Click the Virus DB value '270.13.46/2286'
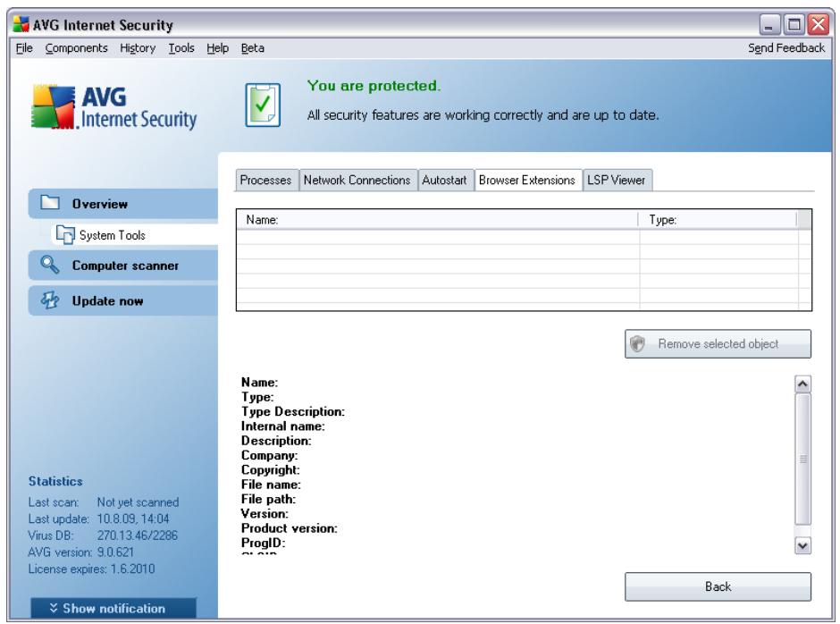Viewport: 840px width, 624px height. [137, 535]
